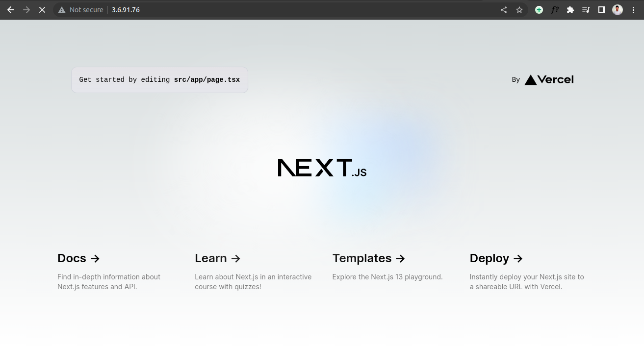Open the Extensions puzzle menu
The height and width of the screenshot is (347, 644).
click(x=570, y=10)
